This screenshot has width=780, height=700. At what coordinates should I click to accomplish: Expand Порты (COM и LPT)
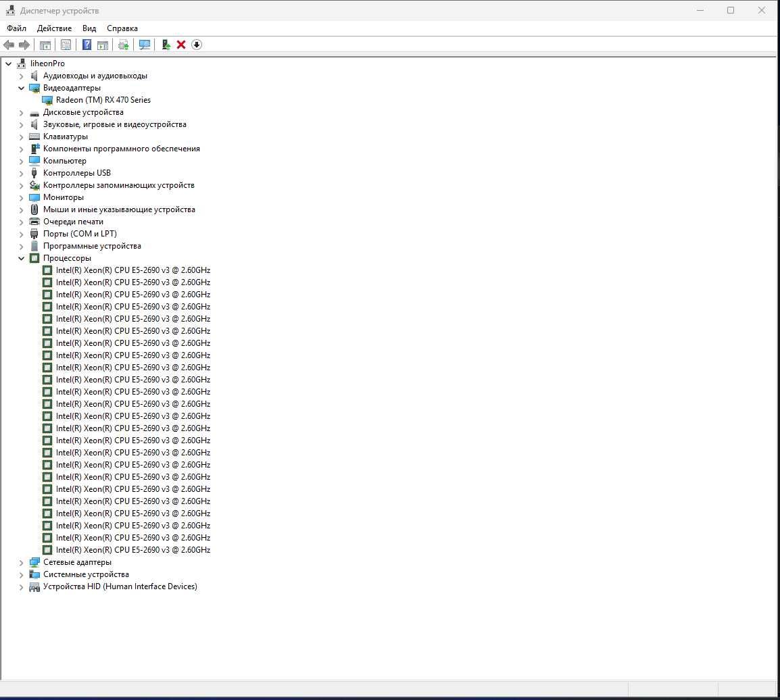(22, 234)
